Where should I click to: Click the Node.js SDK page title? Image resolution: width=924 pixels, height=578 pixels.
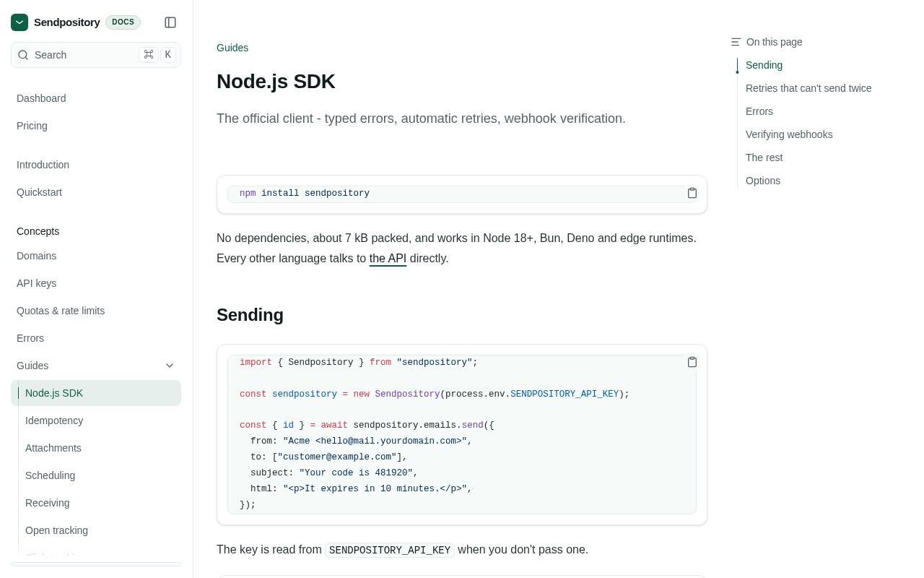276,82
